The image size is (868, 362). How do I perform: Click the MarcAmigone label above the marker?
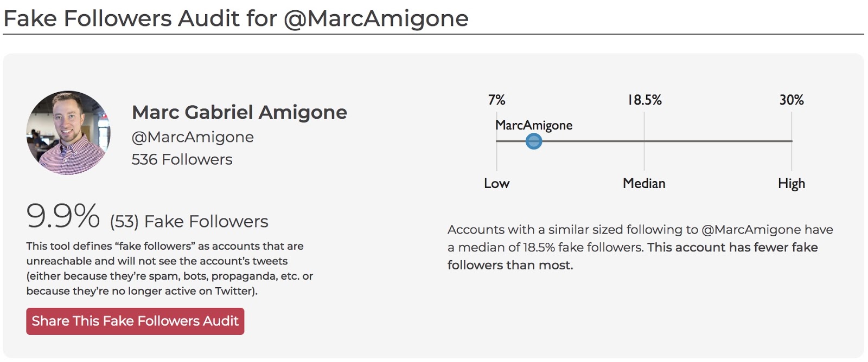(x=534, y=125)
